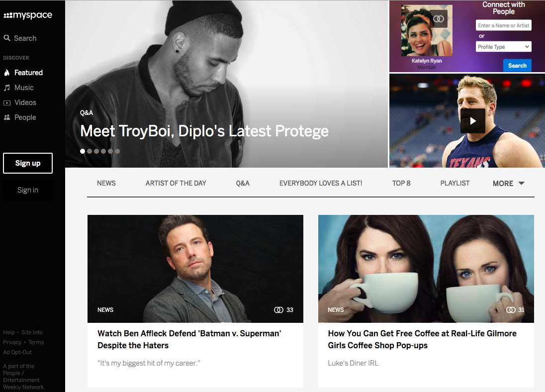Click the blue Search button
Screen dimensions: 545x392
point(517,65)
